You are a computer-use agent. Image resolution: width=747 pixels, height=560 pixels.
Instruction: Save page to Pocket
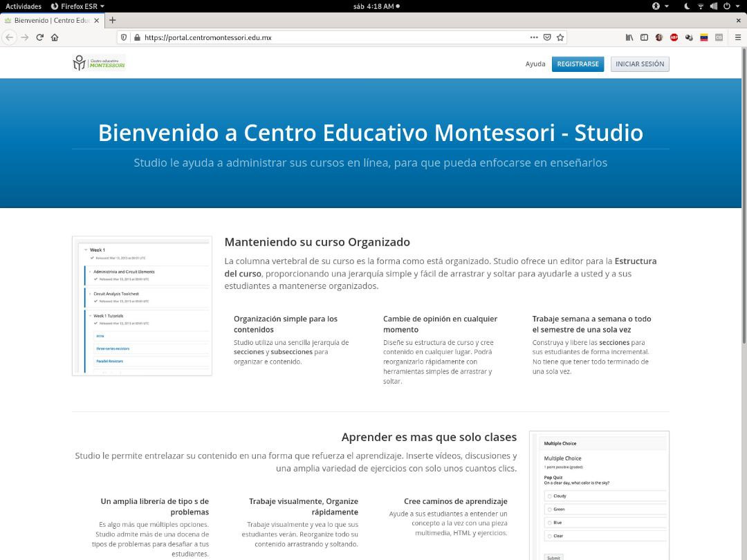pos(547,37)
